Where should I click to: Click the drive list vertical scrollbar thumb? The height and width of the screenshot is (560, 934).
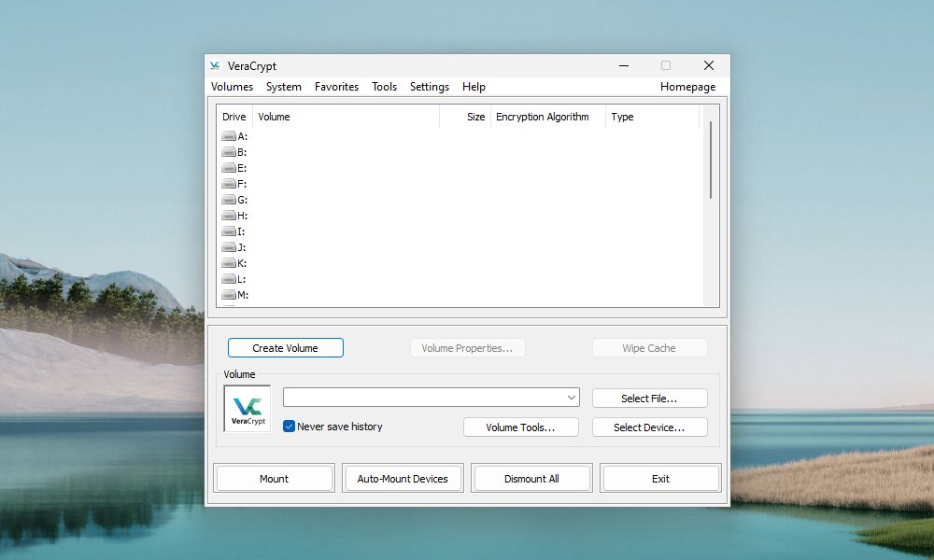coord(710,160)
